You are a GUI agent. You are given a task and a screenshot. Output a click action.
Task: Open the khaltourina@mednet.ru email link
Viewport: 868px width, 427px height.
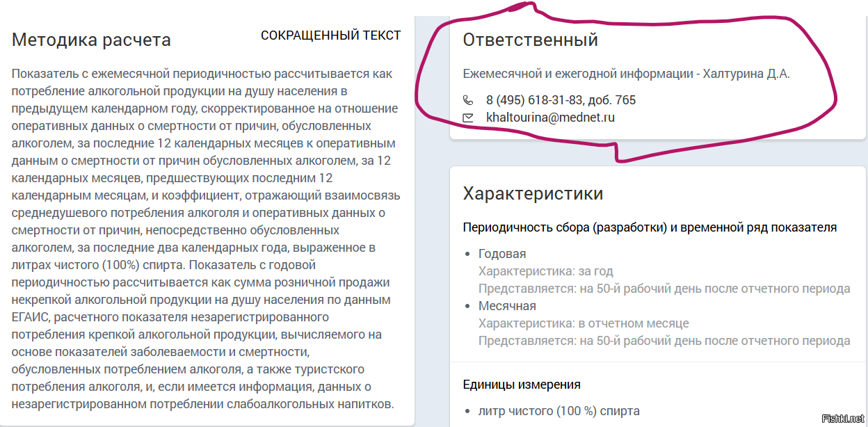550,118
